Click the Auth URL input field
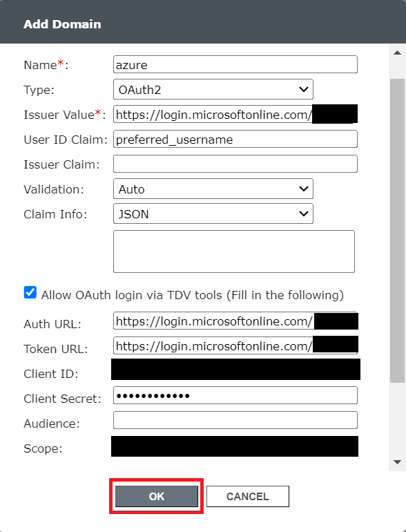 (235, 321)
